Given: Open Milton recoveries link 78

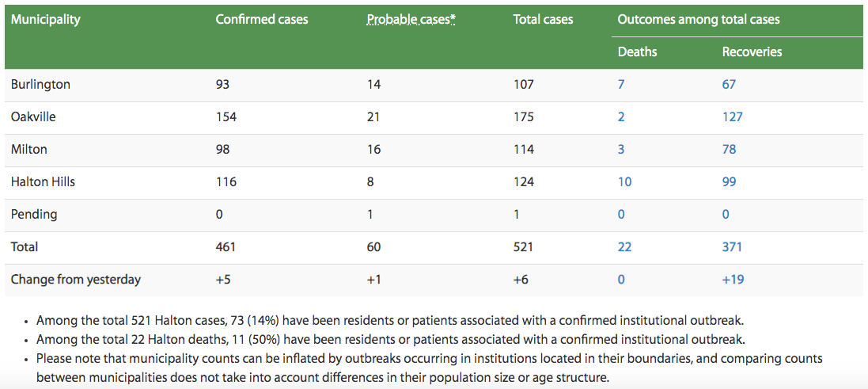Looking at the screenshot, I should click(729, 150).
